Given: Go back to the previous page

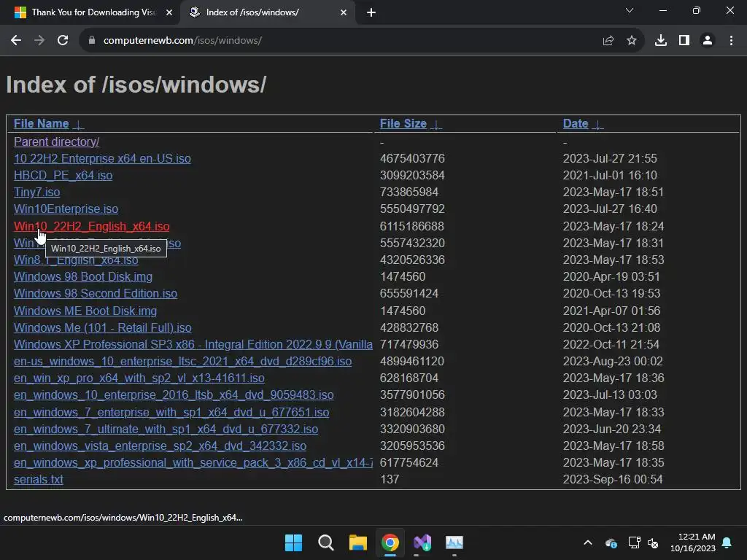Looking at the screenshot, I should [16, 41].
